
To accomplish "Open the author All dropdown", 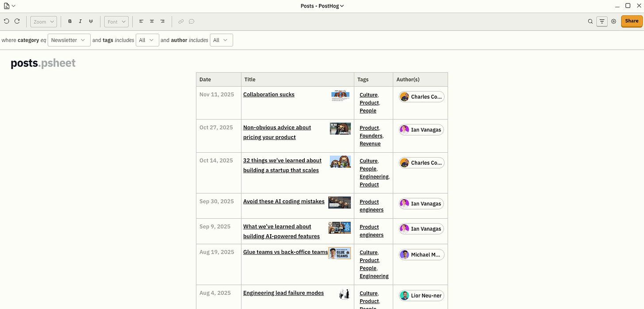I will click(x=221, y=40).
